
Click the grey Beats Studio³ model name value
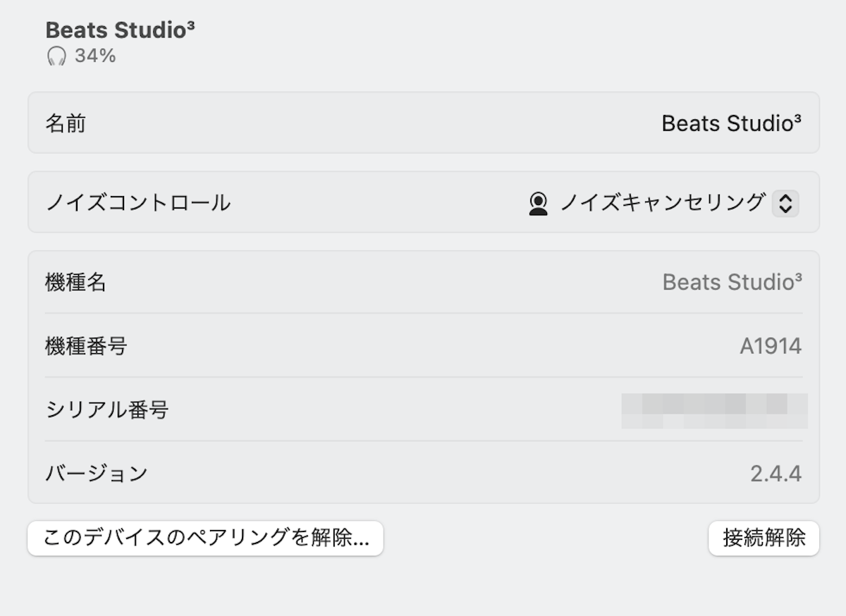coord(731,283)
